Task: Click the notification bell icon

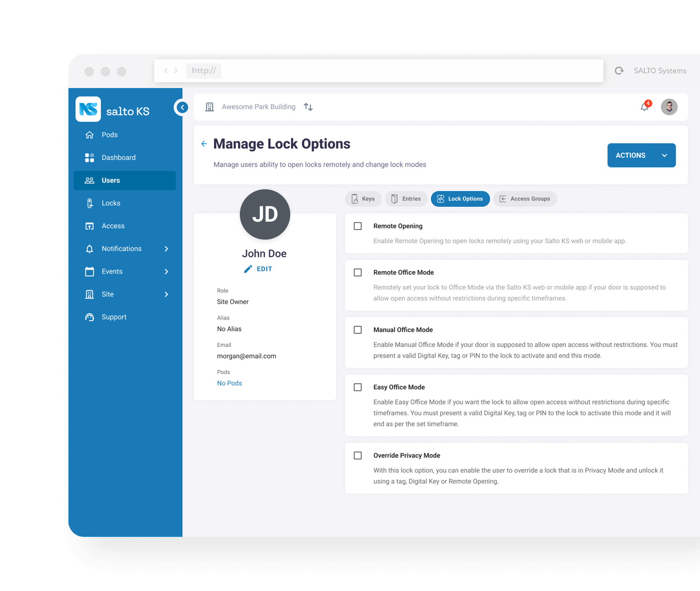Action: (645, 107)
